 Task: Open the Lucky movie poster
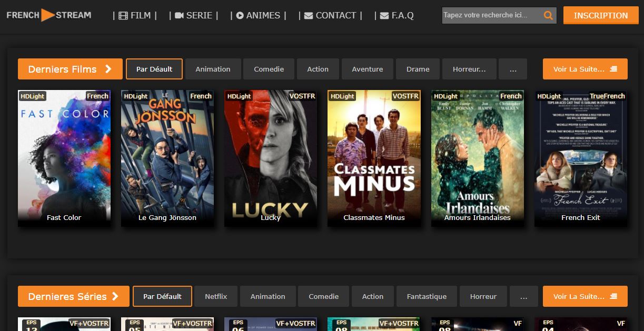coord(271,158)
